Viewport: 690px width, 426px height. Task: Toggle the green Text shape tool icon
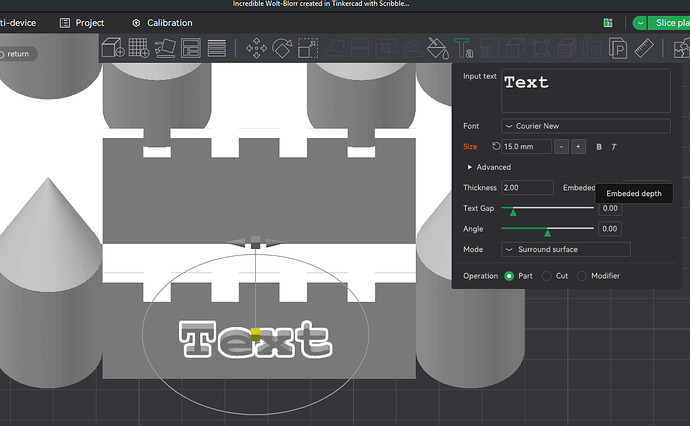coord(463,48)
